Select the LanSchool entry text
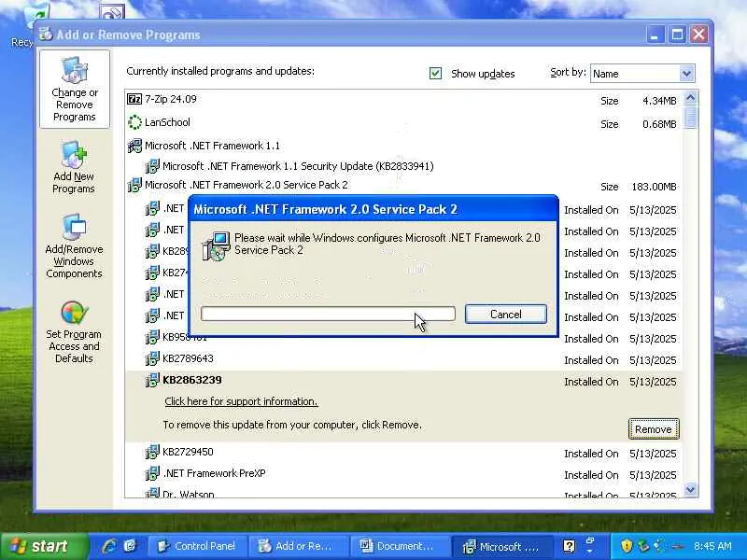Viewport: 747px width, 560px height. tap(167, 122)
